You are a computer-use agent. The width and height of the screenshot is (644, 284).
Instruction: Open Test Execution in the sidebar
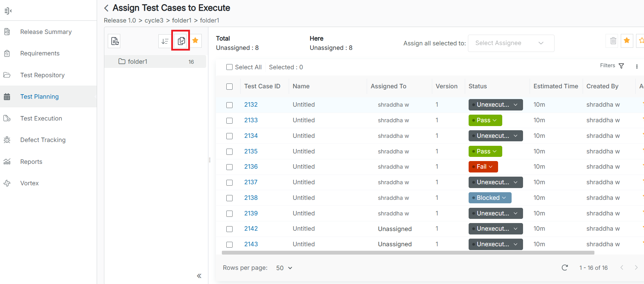[x=41, y=118]
